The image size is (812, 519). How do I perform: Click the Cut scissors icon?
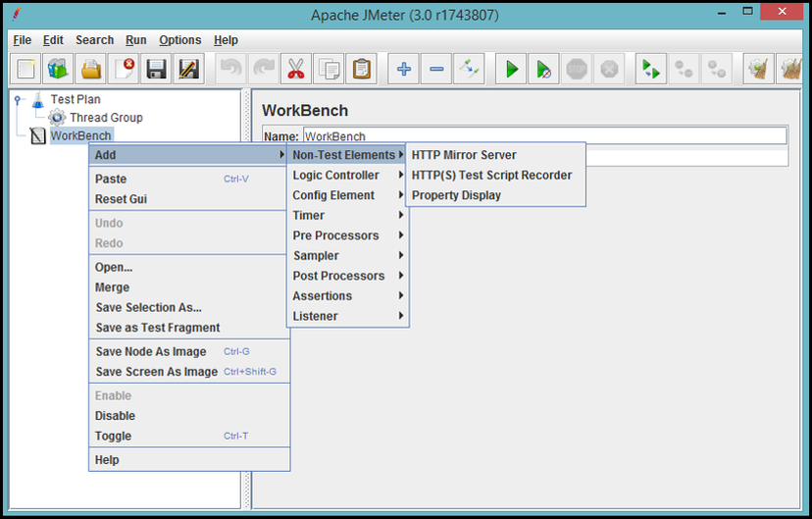click(294, 69)
